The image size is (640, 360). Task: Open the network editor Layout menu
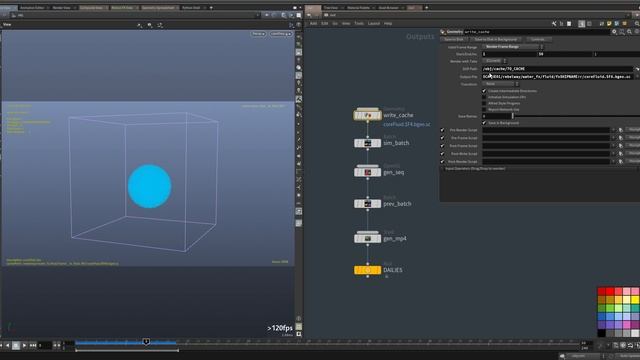[373, 24]
